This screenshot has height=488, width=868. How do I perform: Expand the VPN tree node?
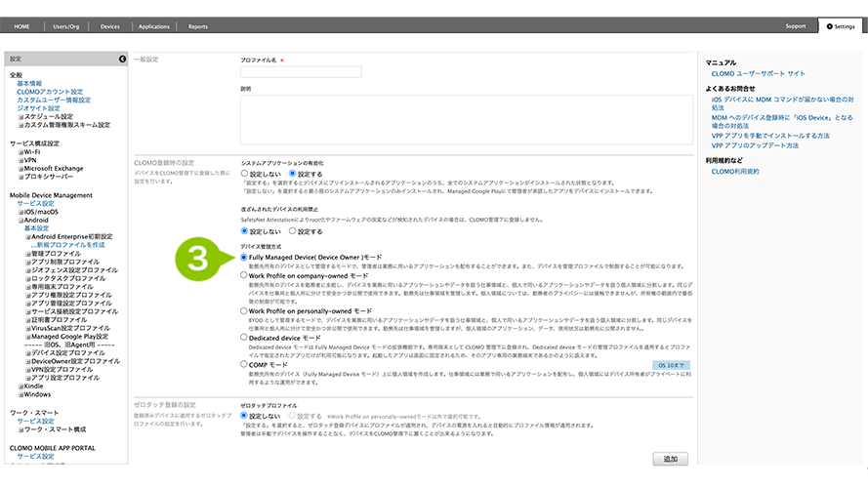tap(21, 160)
